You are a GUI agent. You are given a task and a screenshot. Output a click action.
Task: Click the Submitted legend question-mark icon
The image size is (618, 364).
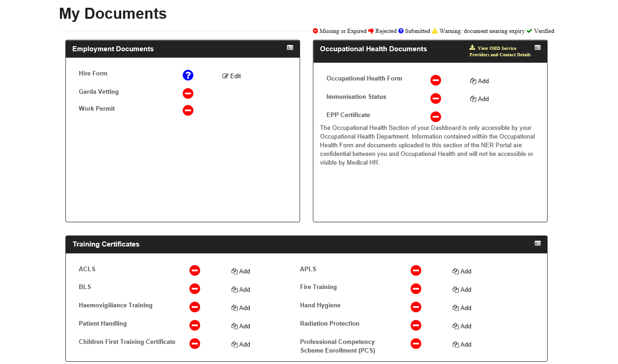401,31
